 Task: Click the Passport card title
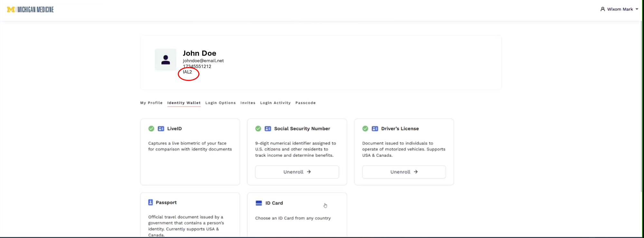(x=166, y=202)
